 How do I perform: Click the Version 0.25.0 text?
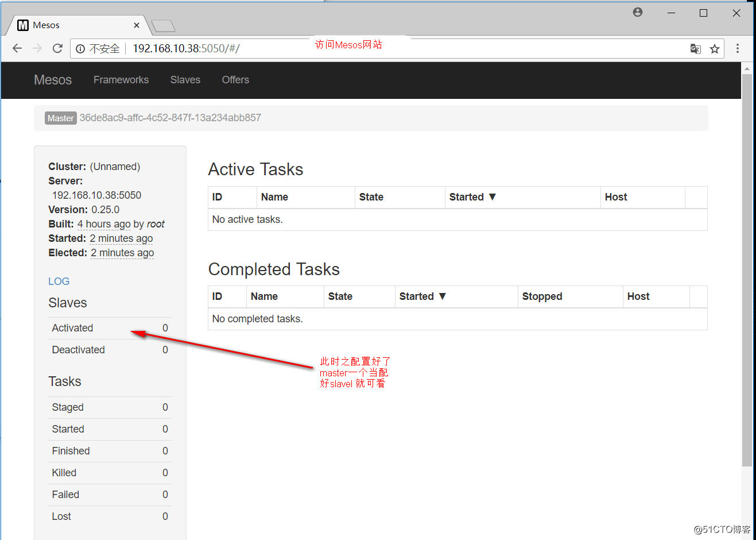[x=84, y=210]
